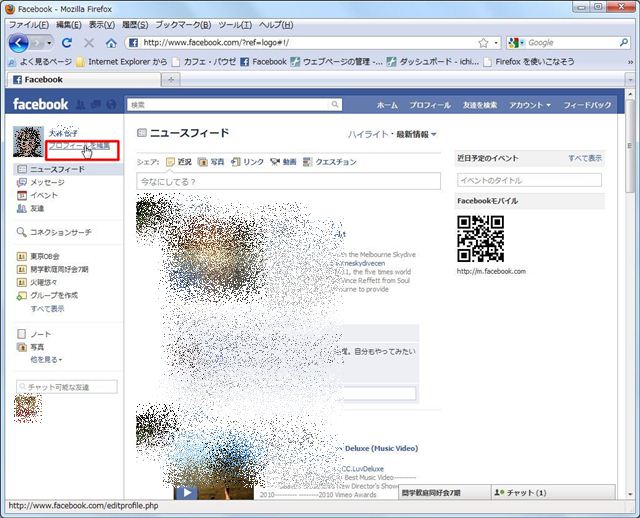Viewport: 640px width, 518px height.
Task: Click the facebook logo
Action: pyautogui.click(x=40, y=104)
